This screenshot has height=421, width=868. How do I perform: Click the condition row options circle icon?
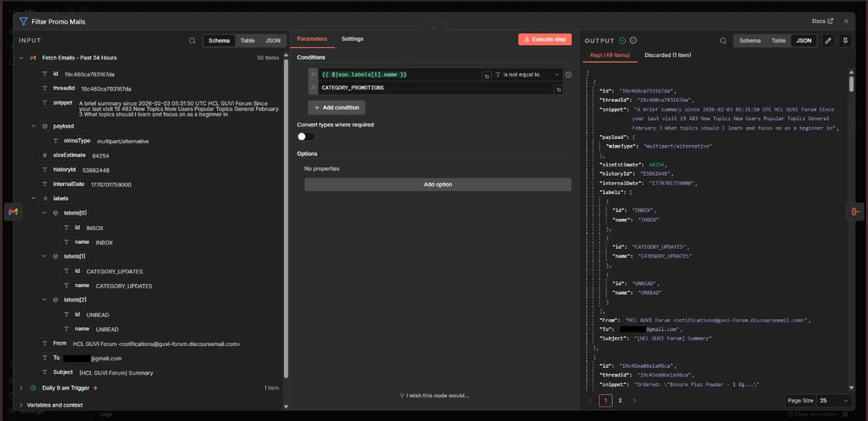click(x=569, y=74)
